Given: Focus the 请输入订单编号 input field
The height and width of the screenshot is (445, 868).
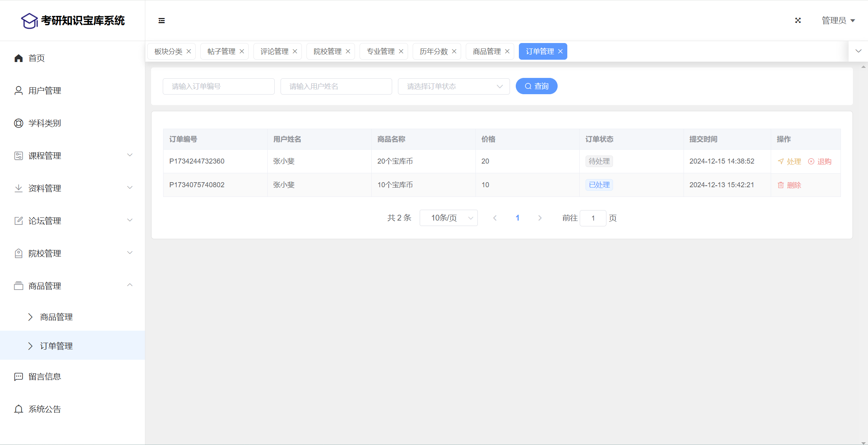Looking at the screenshot, I should coord(219,86).
